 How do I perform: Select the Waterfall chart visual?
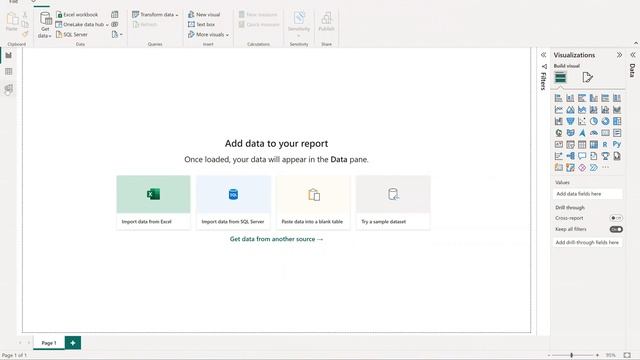click(558, 121)
